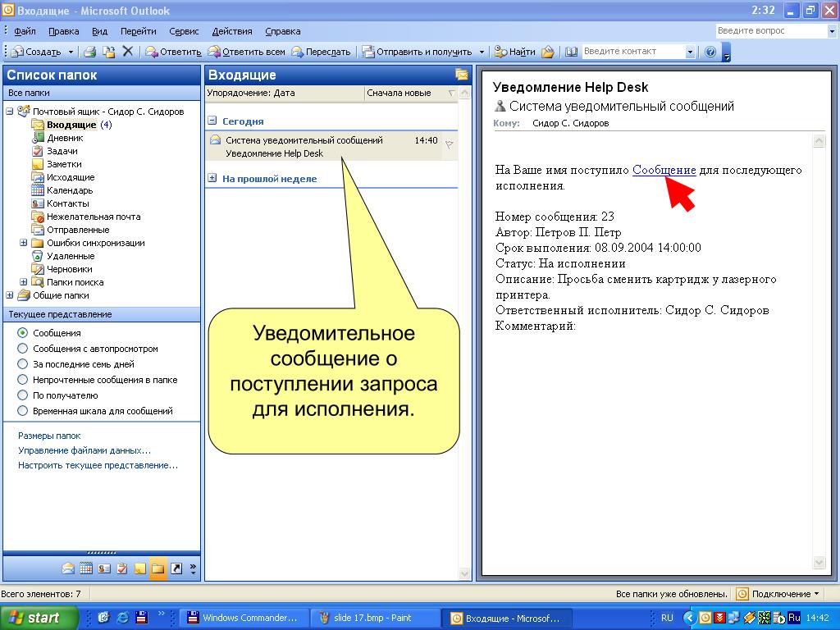Click Send and Receive (Отправить и получить)

click(417, 52)
